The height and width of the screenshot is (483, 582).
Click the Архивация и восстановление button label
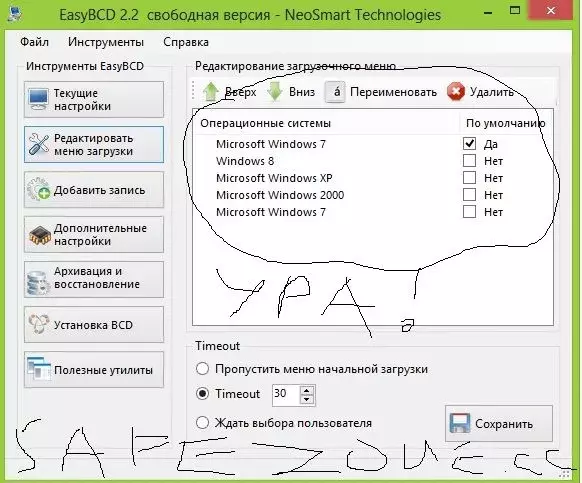click(x=97, y=278)
